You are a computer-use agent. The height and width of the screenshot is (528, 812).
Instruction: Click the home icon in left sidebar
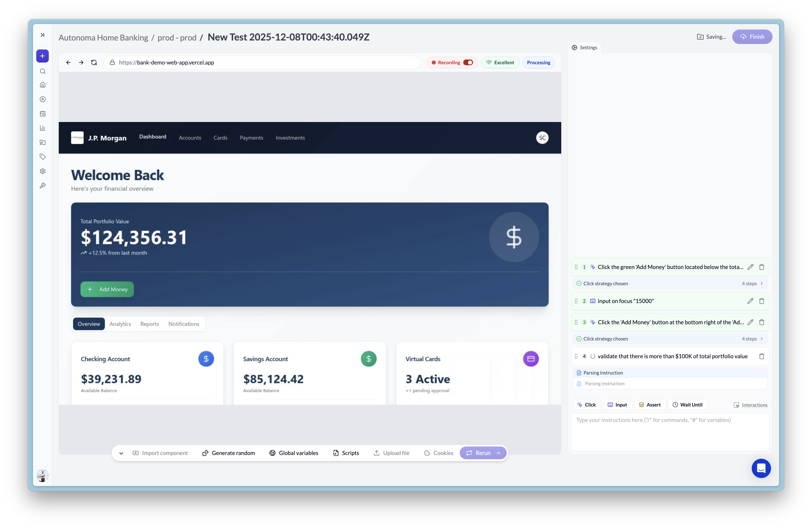point(43,84)
